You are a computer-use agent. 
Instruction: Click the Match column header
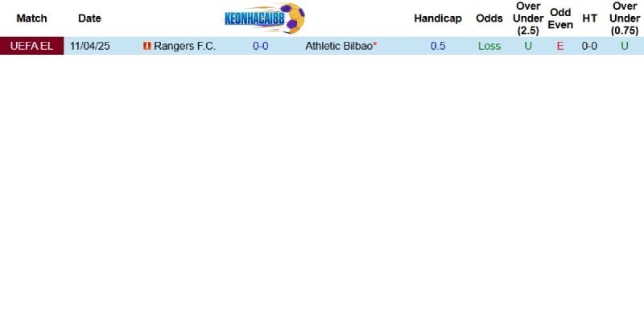[31, 18]
